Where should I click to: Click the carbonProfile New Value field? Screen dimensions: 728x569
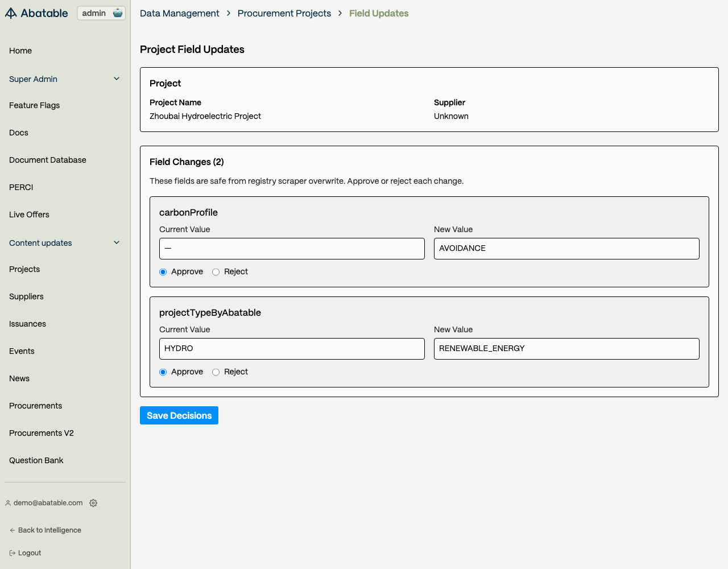(x=566, y=249)
